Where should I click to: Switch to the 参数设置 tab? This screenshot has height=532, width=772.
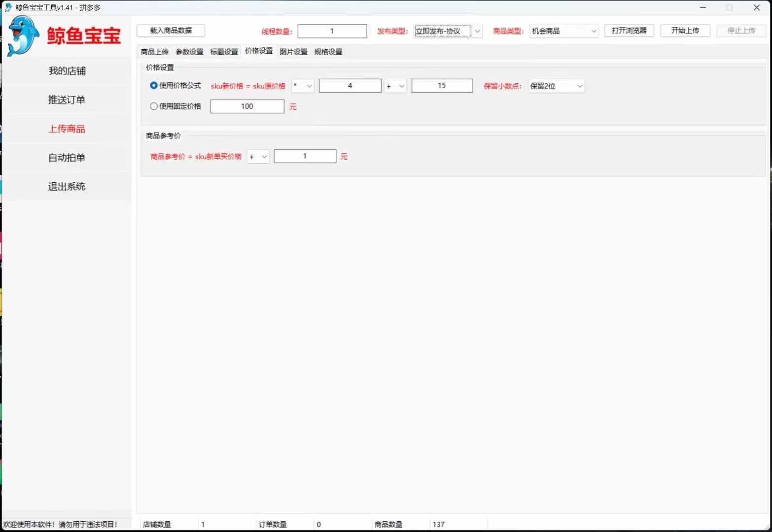click(x=189, y=52)
